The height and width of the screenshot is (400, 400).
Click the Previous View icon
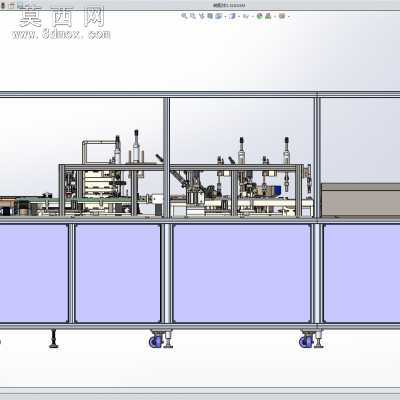[201, 16]
